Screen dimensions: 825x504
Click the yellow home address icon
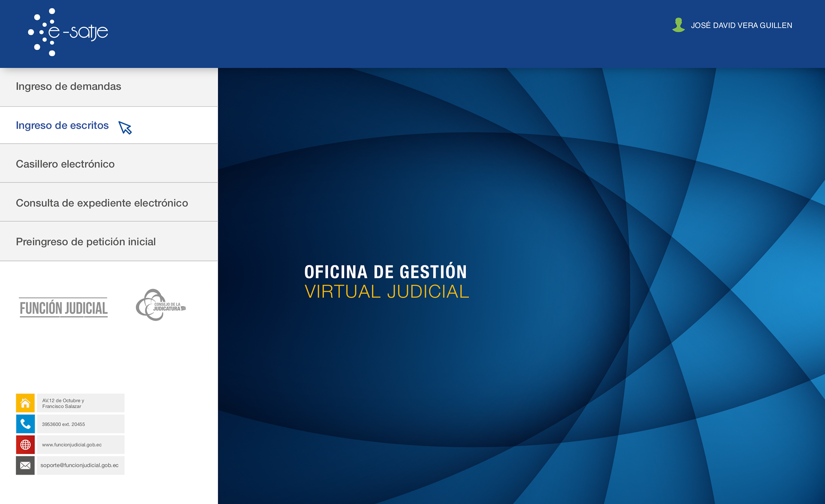[x=25, y=403]
